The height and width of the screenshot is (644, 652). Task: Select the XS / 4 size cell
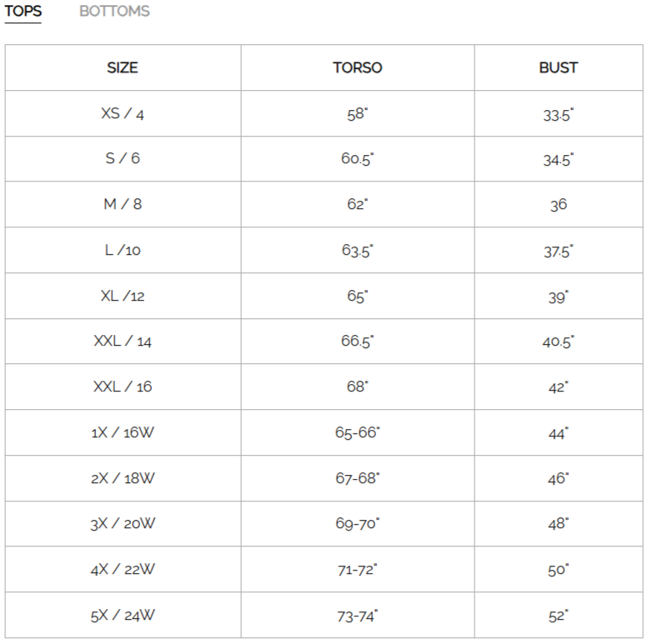[x=123, y=113]
